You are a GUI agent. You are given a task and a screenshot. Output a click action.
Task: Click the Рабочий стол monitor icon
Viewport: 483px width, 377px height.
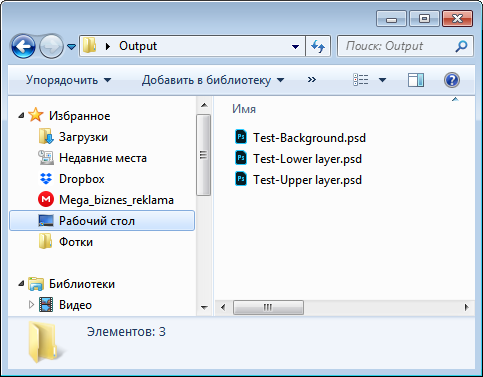pyautogui.click(x=46, y=221)
